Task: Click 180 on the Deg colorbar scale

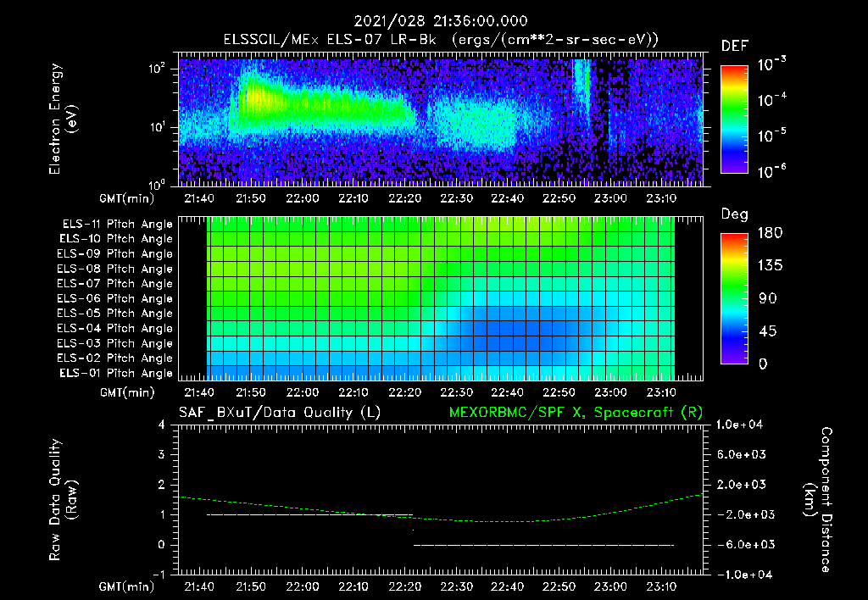Action: coord(771,233)
